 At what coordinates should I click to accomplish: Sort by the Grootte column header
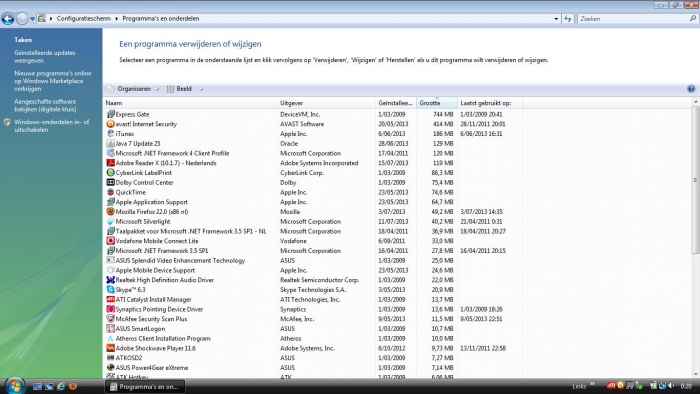click(x=437, y=103)
